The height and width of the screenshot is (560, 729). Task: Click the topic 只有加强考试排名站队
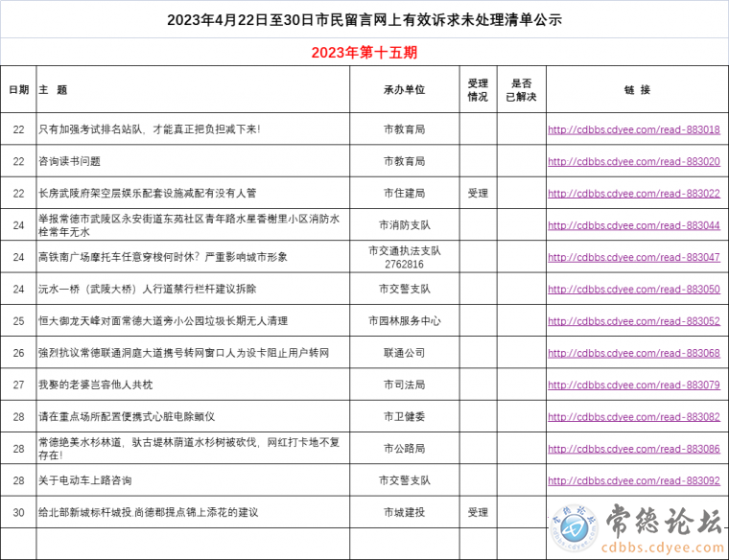(150, 129)
